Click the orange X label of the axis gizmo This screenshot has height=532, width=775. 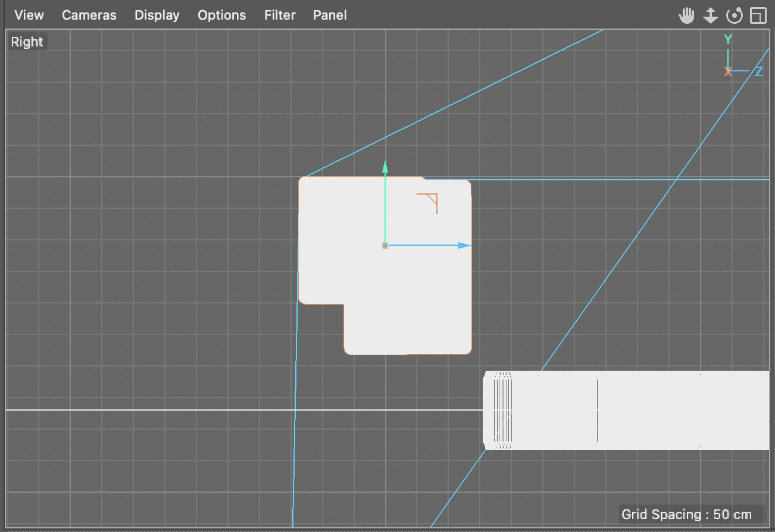pyautogui.click(x=727, y=70)
